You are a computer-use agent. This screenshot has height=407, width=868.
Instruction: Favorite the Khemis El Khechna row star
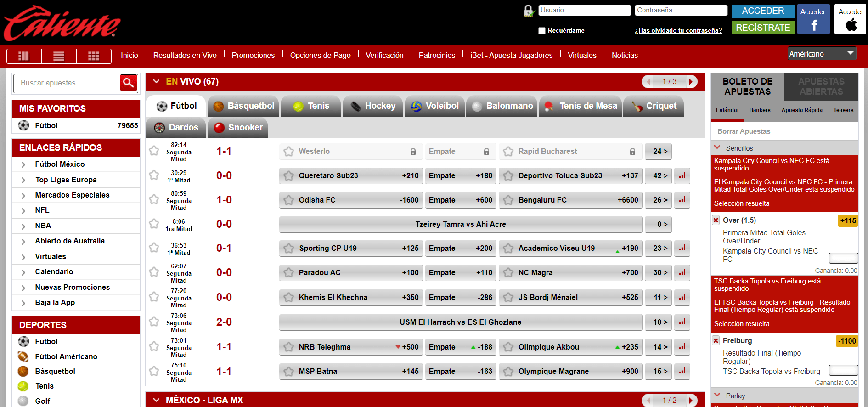[154, 297]
